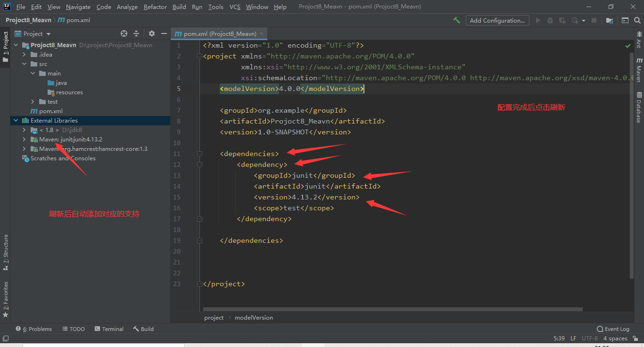The width and height of the screenshot is (644, 347).
Task: Click the LF line separator indicator
Action: (x=573, y=339)
